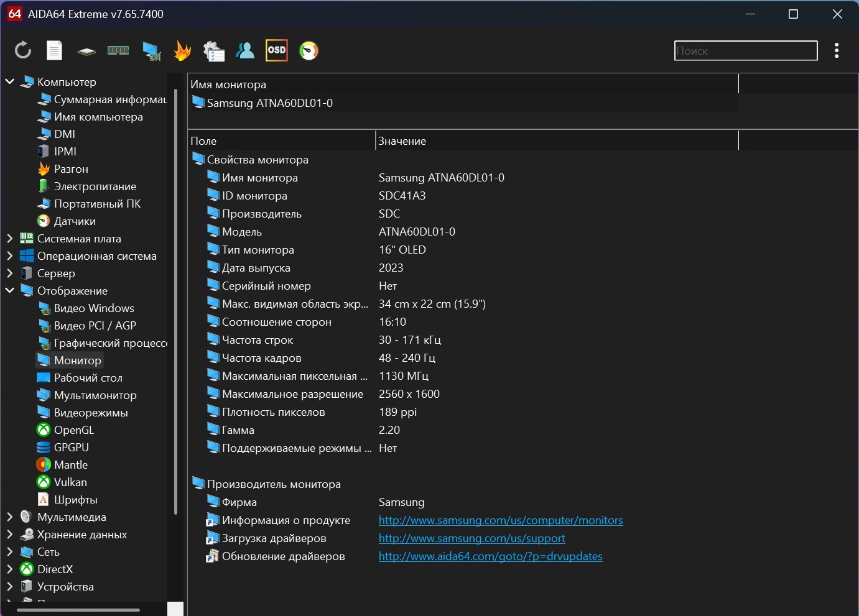Click the monitor diagnostics toolbar icon
This screenshot has width=859, height=616.
(151, 50)
